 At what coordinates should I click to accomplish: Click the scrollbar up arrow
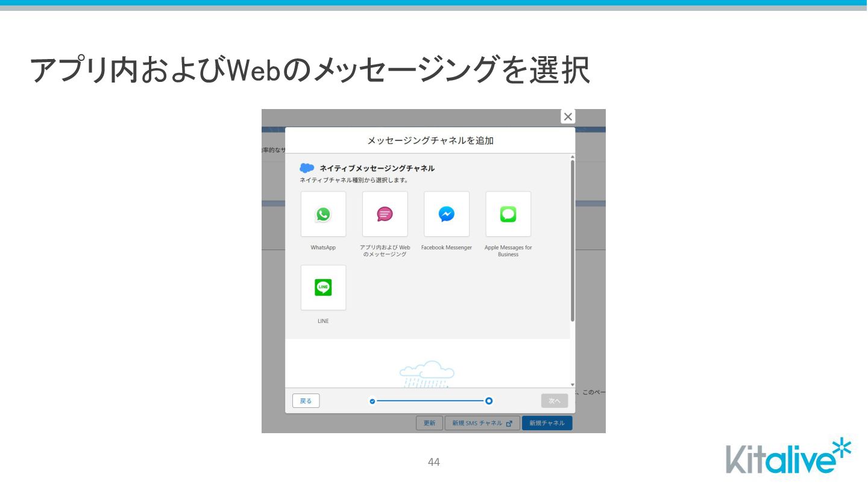click(572, 157)
